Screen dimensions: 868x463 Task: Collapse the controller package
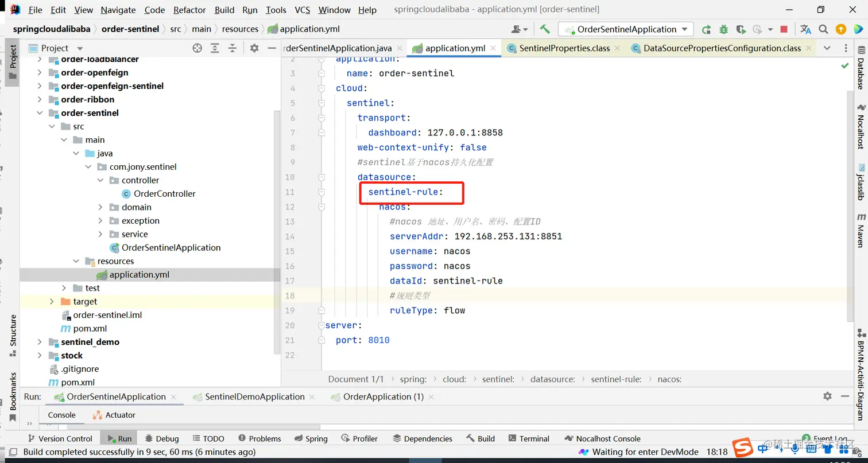pyautogui.click(x=100, y=180)
